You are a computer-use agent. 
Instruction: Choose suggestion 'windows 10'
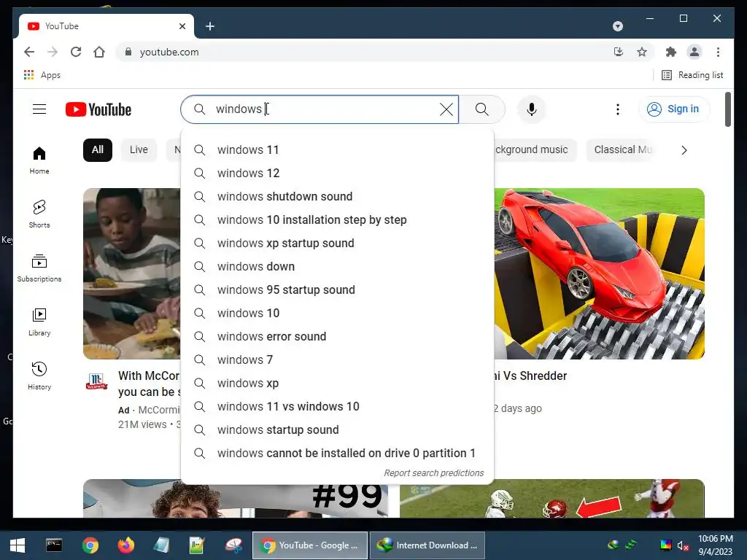[337, 314]
